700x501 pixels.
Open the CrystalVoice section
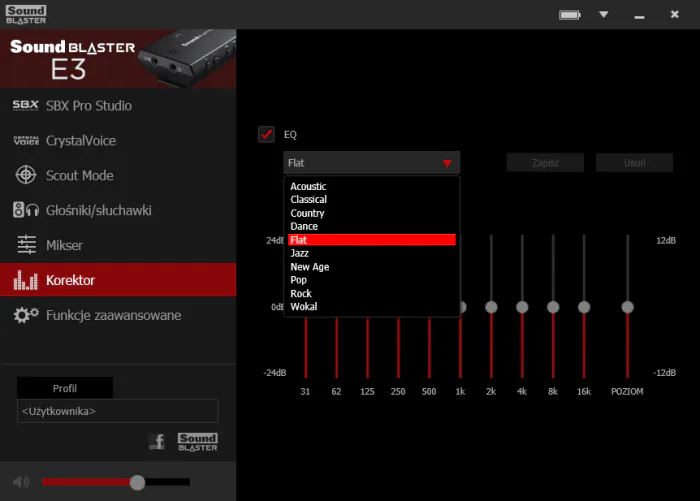coord(118,141)
